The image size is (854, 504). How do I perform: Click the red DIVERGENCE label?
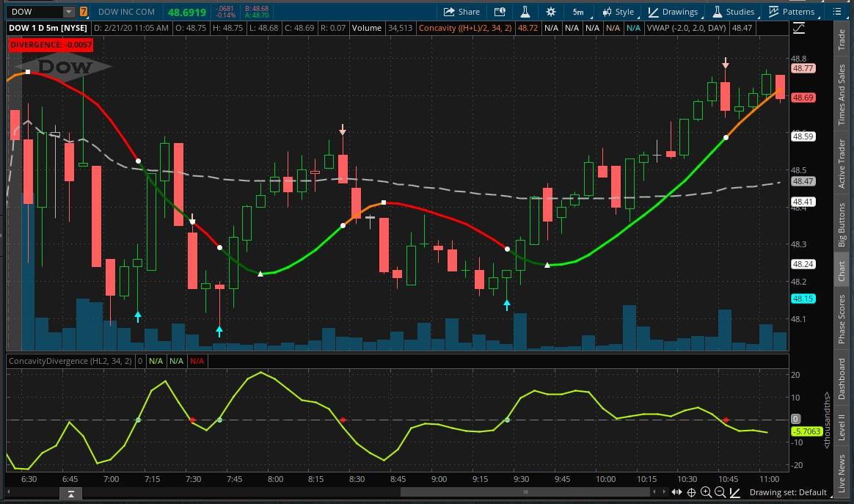51,45
